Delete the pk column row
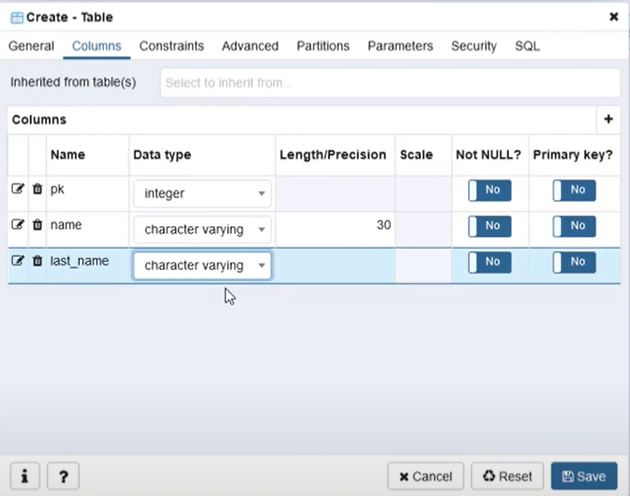Image resolution: width=630 pixels, height=496 pixels. (x=37, y=189)
